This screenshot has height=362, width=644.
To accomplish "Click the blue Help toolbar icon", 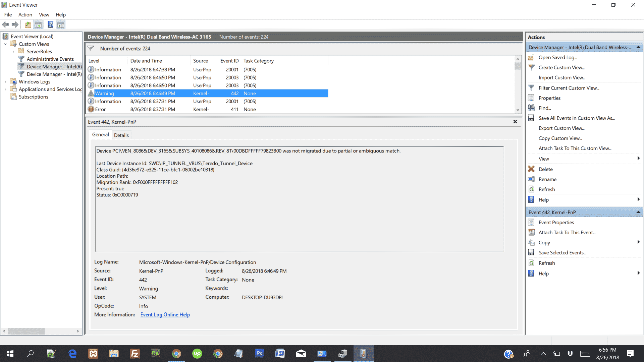I will click(x=50, y=24).
